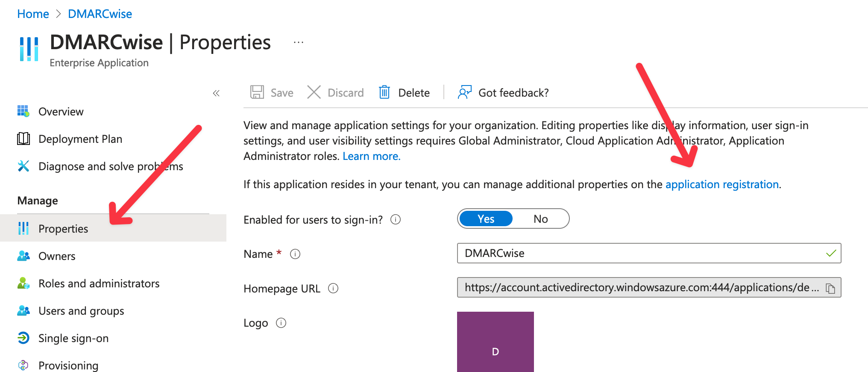This screenshot has height=372, width=868.
Task: Click the Overview grid icon
Action: click(23, 111)
